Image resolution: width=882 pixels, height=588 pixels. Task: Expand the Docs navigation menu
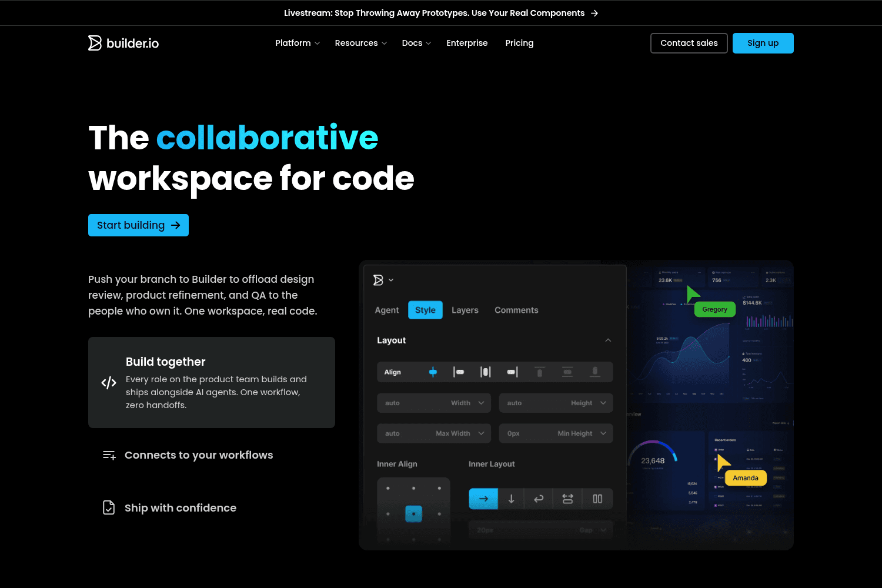tap(416, 43)
